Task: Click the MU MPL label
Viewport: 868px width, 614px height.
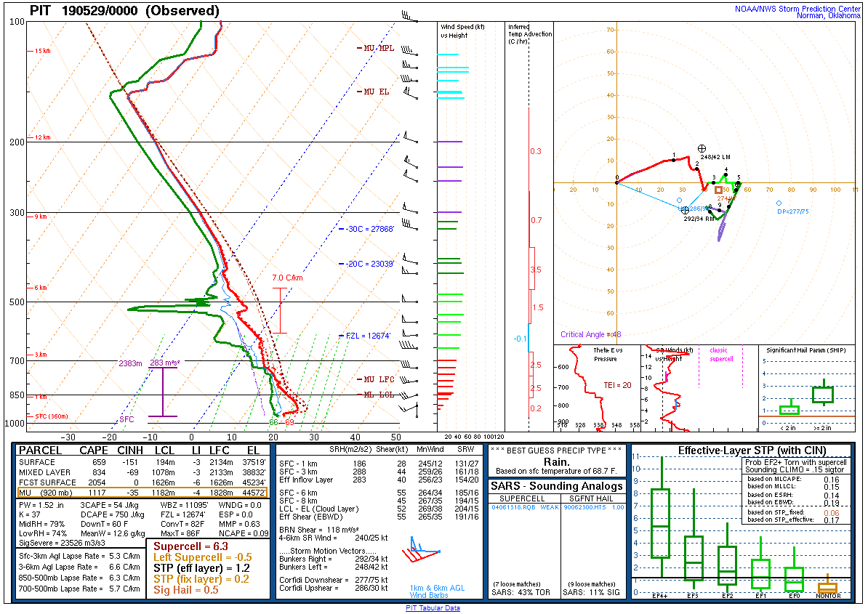Action: (x=379, y=48)
